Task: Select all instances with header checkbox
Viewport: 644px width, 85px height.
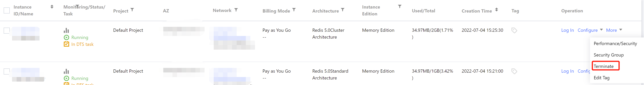Action: (7, 10)
